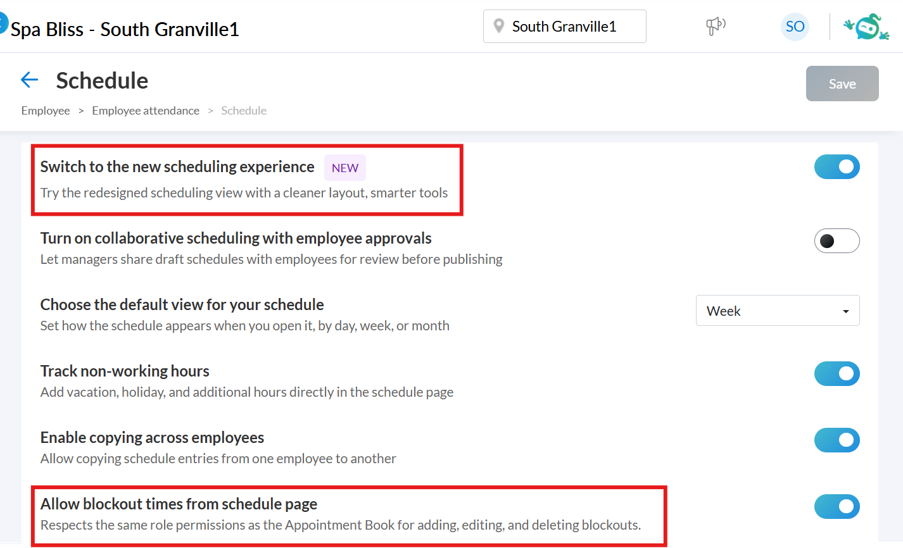Screen dimensions: 903x548
Task: Click 'Set how the schedule appears' description
Action: pos(245,326)
